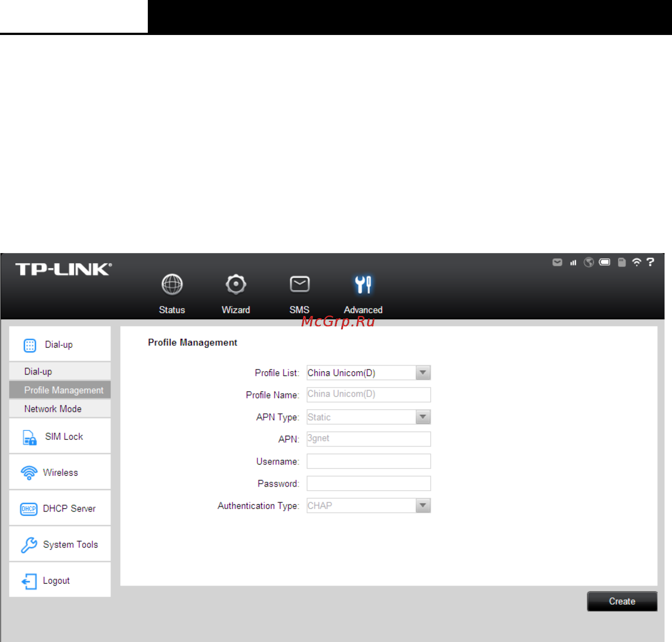
Task: Click the internet globe status icon
Action: pos(589,262)
